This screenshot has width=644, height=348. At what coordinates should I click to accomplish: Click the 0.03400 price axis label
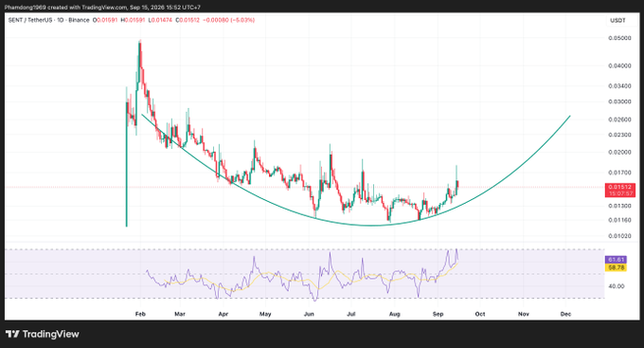point(619,86)
